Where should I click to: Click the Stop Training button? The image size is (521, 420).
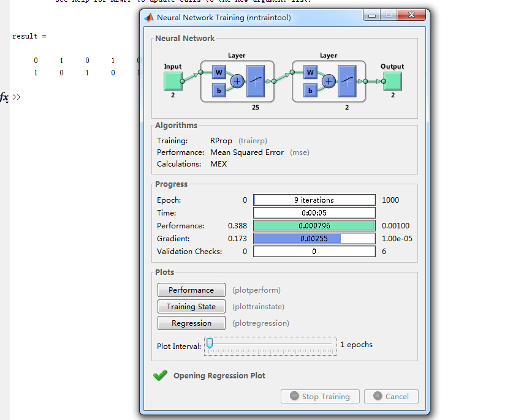point(320,396)
